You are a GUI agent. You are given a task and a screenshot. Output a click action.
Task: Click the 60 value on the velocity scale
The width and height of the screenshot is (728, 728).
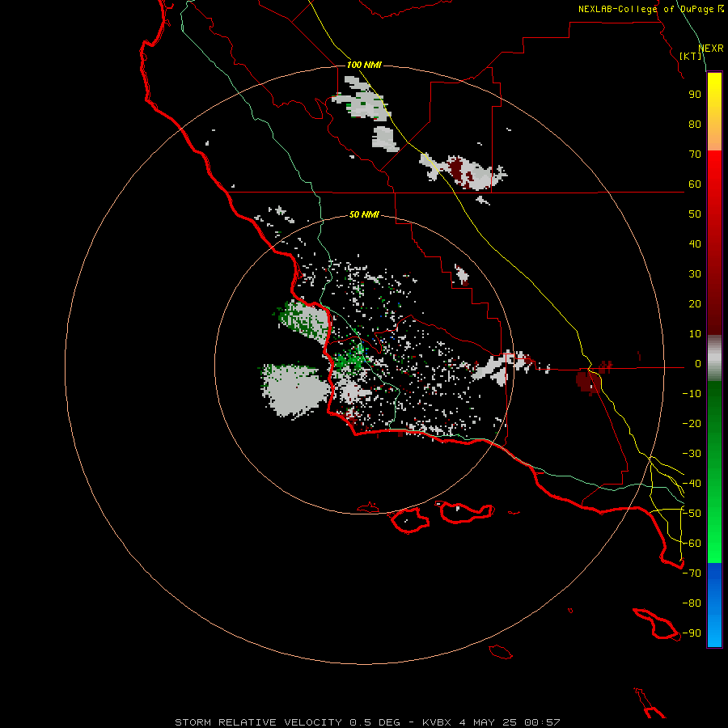[x=695, y=184]
